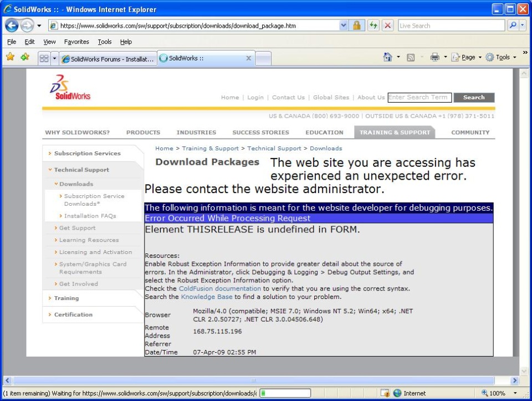Switch to SolidWorks Forums tab
532x401 pixels.
[x=108, y=59]
